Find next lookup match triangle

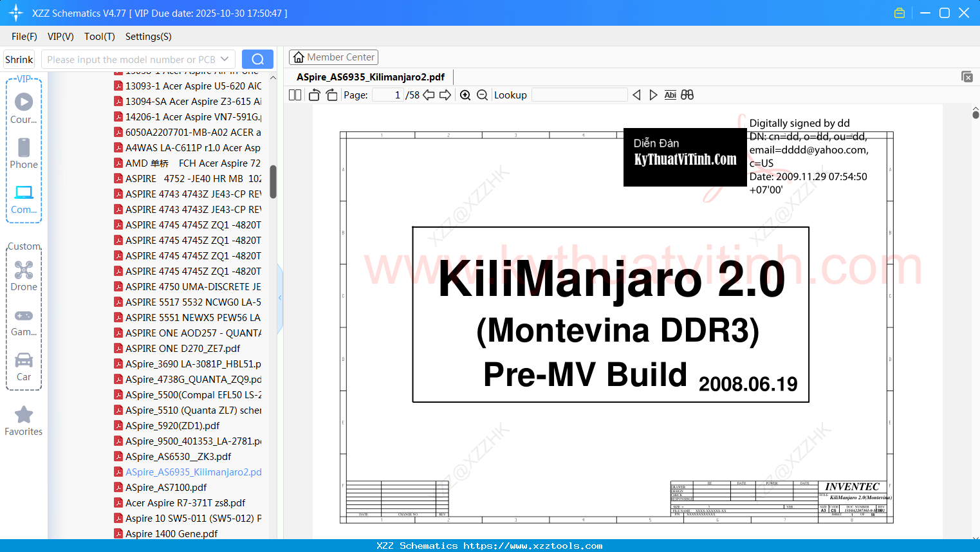pos(653,95)
